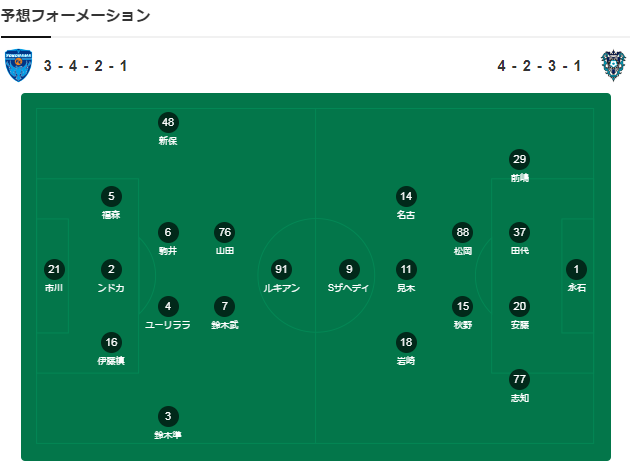
Task: Select the 予想フォーメーション tab
Action: 75,16
